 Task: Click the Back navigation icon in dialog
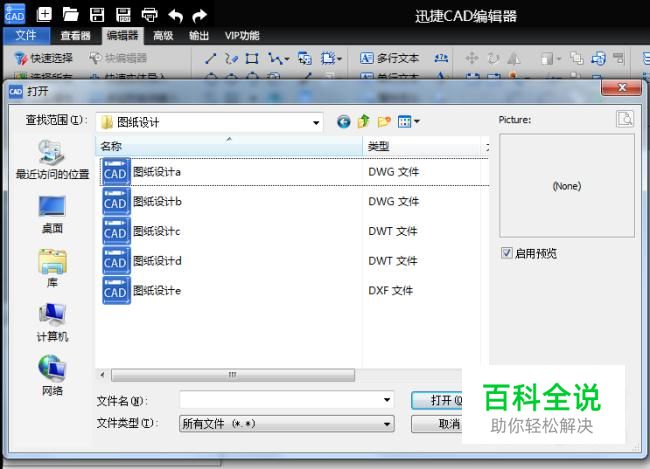click(343, 122)
